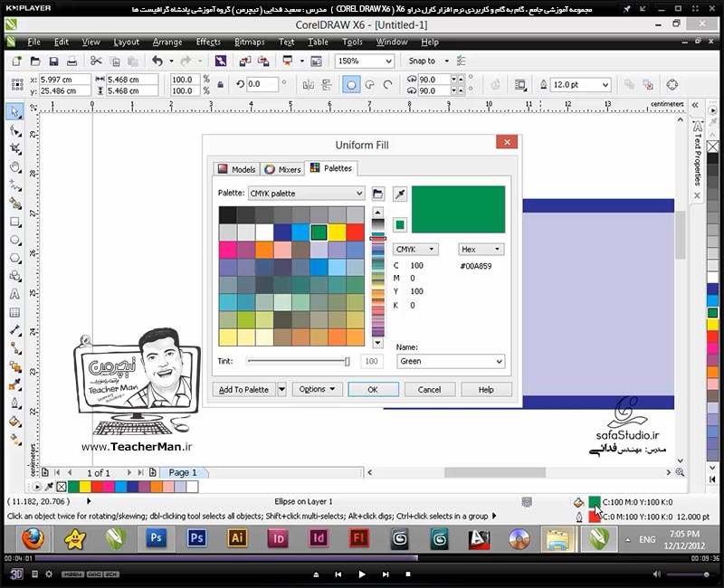Click the Wrap text icon in property bar

(x=521, y=84)
